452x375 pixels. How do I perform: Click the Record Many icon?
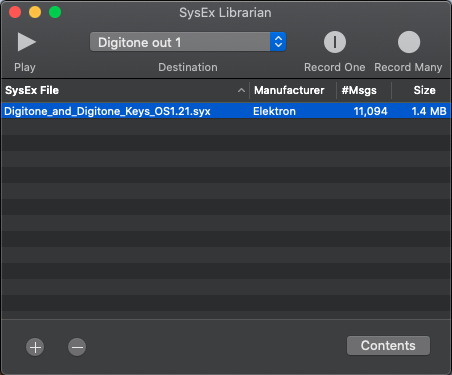409,42
